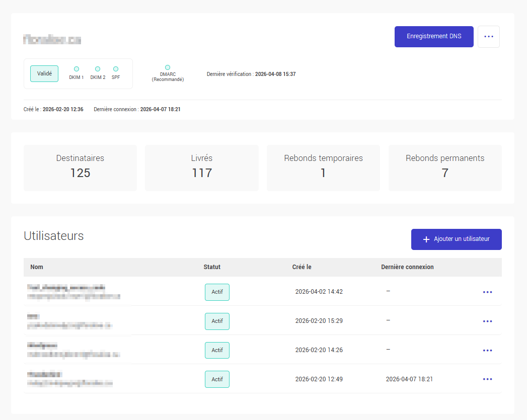Select the Destinataires statistics card
The image size is (527, 420).
click(80, 167)
